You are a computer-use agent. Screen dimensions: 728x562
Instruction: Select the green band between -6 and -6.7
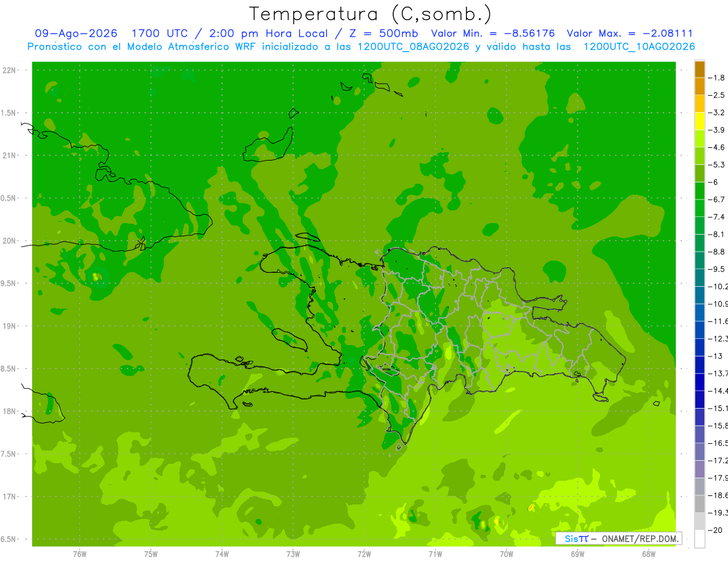699,190
